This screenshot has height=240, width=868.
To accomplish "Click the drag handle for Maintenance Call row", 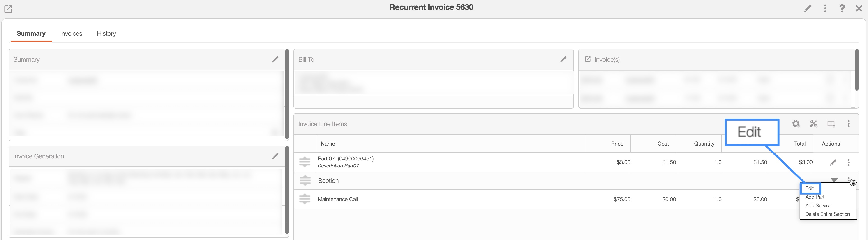I will 305,199.
